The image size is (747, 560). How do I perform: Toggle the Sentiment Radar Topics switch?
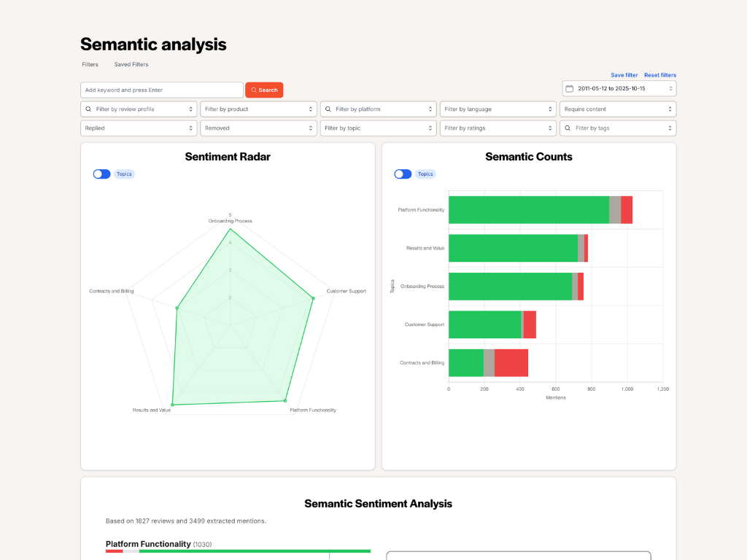[x=101, y=174]
